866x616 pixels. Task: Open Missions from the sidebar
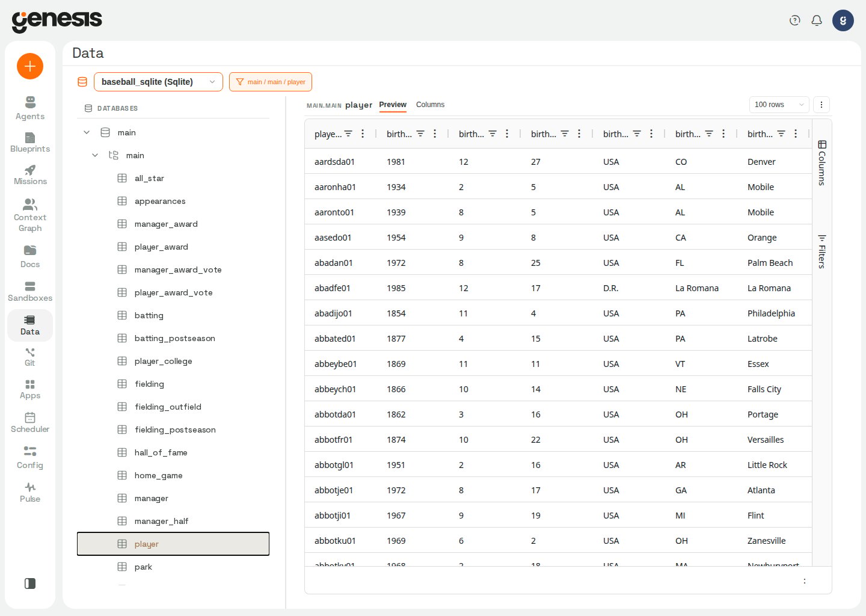(x=30, y=174)
